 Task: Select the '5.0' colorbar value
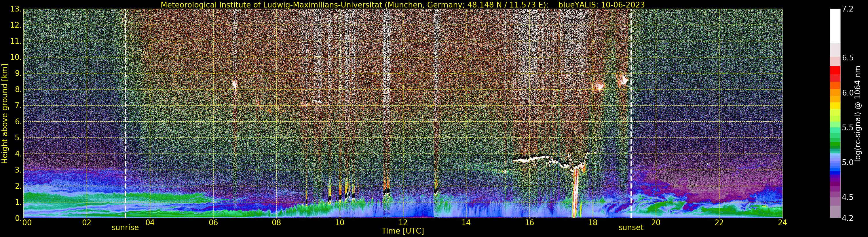point(848,162)
